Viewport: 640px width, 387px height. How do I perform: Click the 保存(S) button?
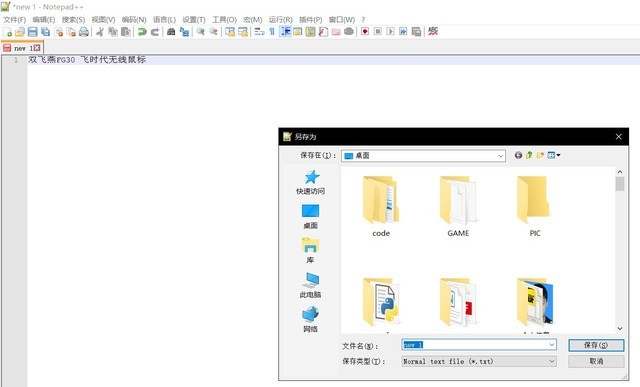coord(596,345)
